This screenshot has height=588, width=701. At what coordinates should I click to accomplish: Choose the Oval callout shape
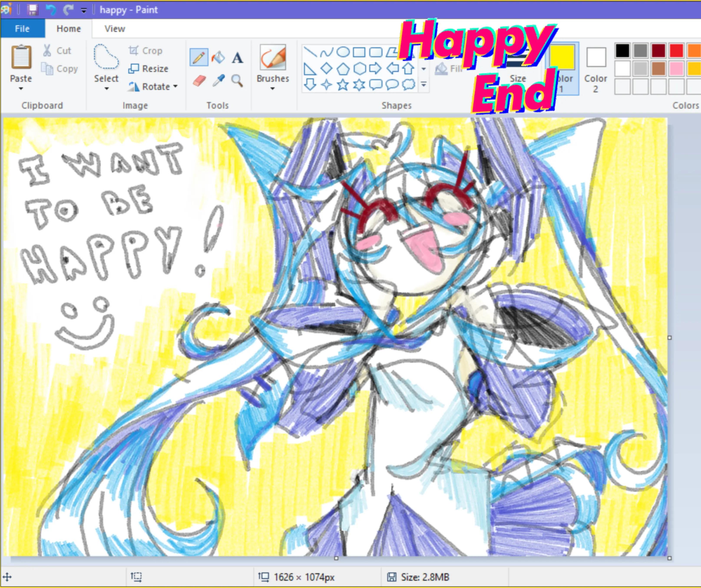(x=392, y=85)
